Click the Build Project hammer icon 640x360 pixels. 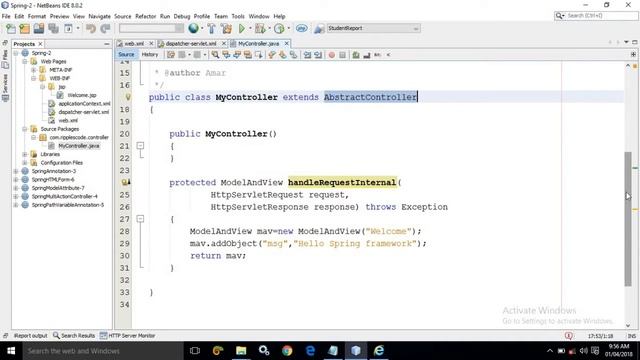211,28
